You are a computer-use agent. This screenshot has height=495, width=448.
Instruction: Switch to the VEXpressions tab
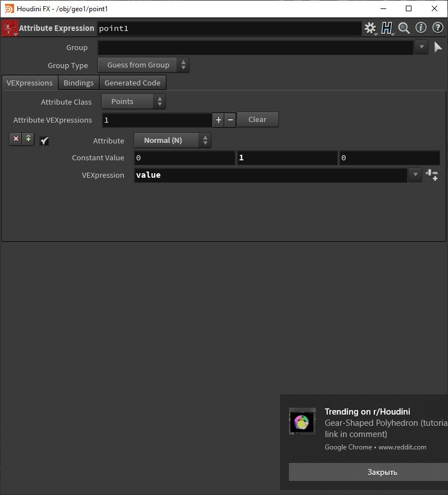(x=30, y=83)
